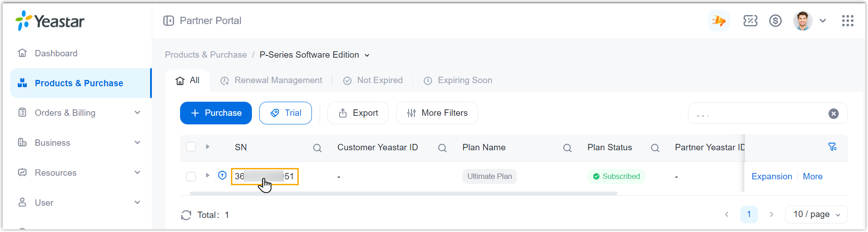Refresh the list using the reload icon
Image resolution: width=868 pixels, height=232 pixels.
pos(186,215)
